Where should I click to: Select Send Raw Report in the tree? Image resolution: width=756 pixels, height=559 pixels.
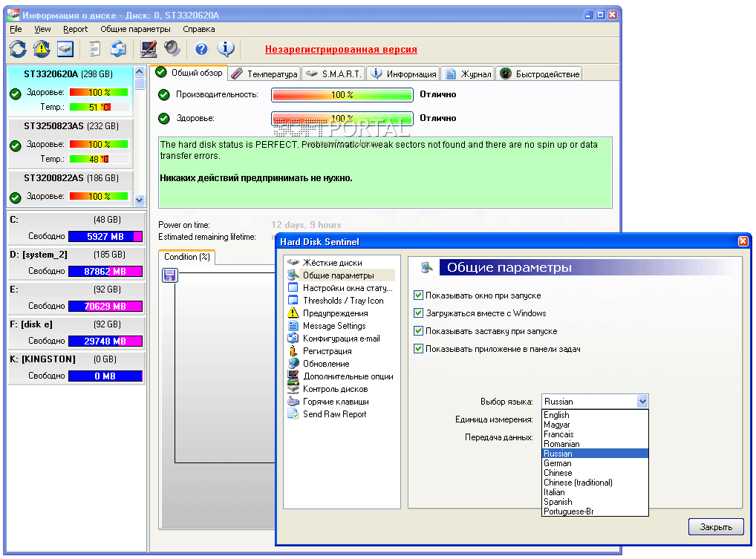(x=334, y=414)
